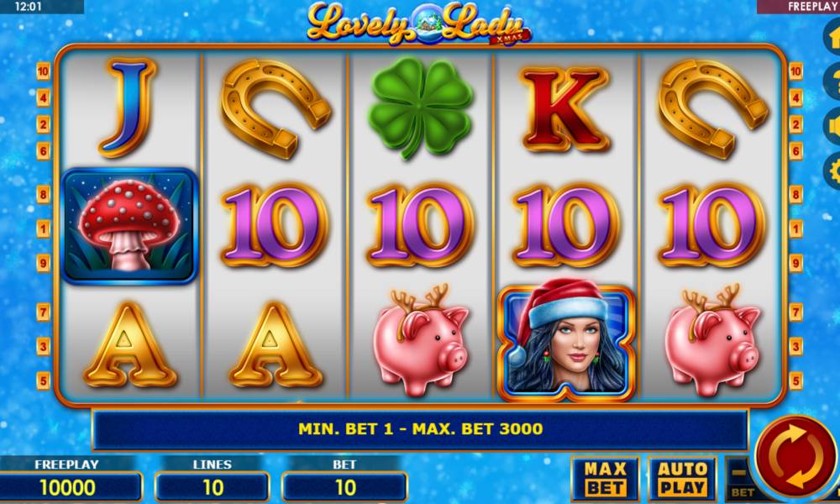Viewport: 840px width, 504px height.
Task: Click the red K symbol
Action: coord(565,109)
